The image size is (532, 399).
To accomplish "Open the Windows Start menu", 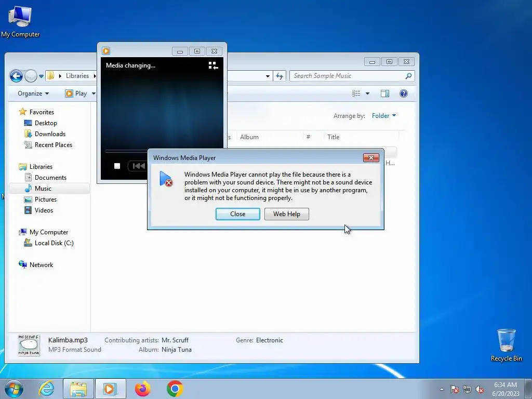I will pyautogui.click(x=14, y=389).
